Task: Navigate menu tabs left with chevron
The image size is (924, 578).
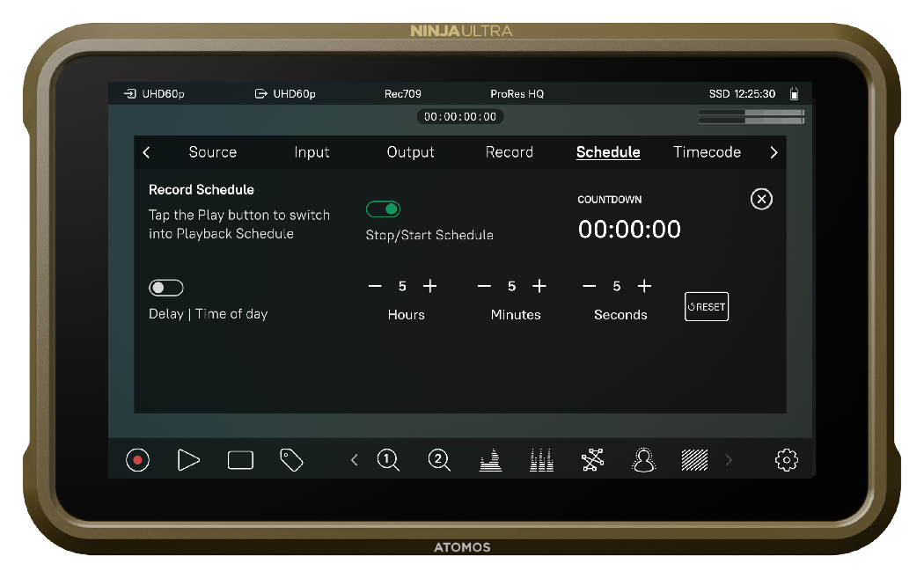Action: [x=147, y=152]
